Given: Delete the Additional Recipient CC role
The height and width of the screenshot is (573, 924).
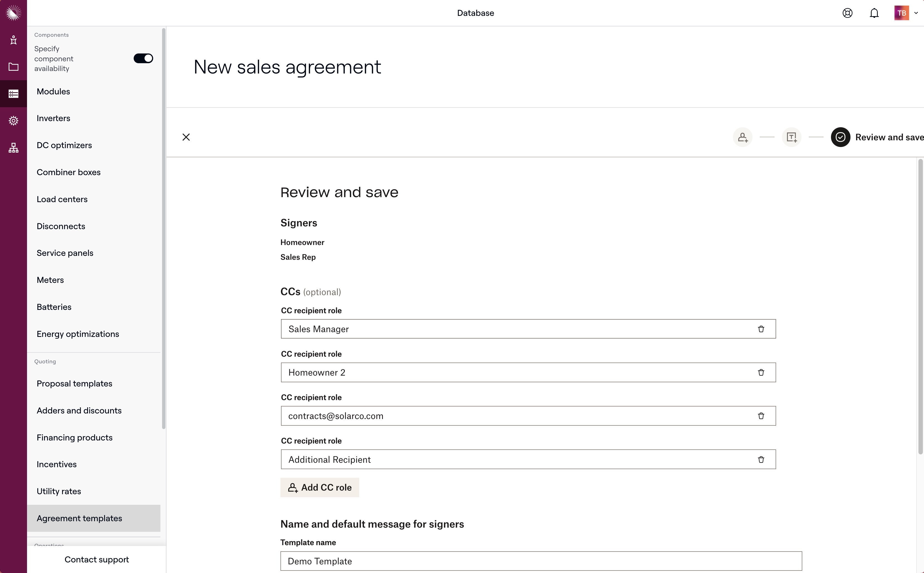Looking at the screenshot, I should click(761, 460).
